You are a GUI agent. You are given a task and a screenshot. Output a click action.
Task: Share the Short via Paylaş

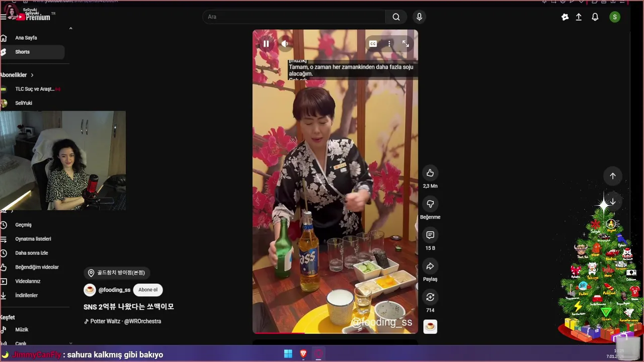(430, 266)
